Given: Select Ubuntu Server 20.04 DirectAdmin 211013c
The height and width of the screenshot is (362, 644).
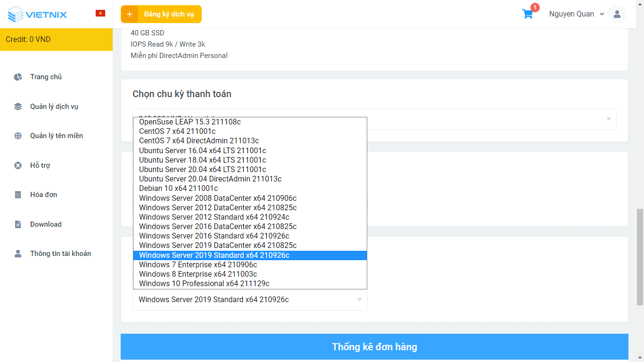Looking at the screenshot, I should pyautogui.click(x=250, y=179).
